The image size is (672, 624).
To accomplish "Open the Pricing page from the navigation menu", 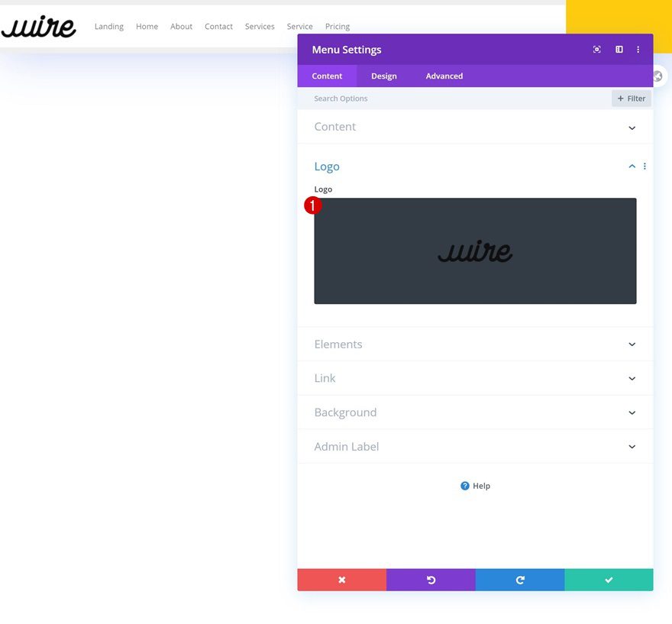I will point(337,26).
